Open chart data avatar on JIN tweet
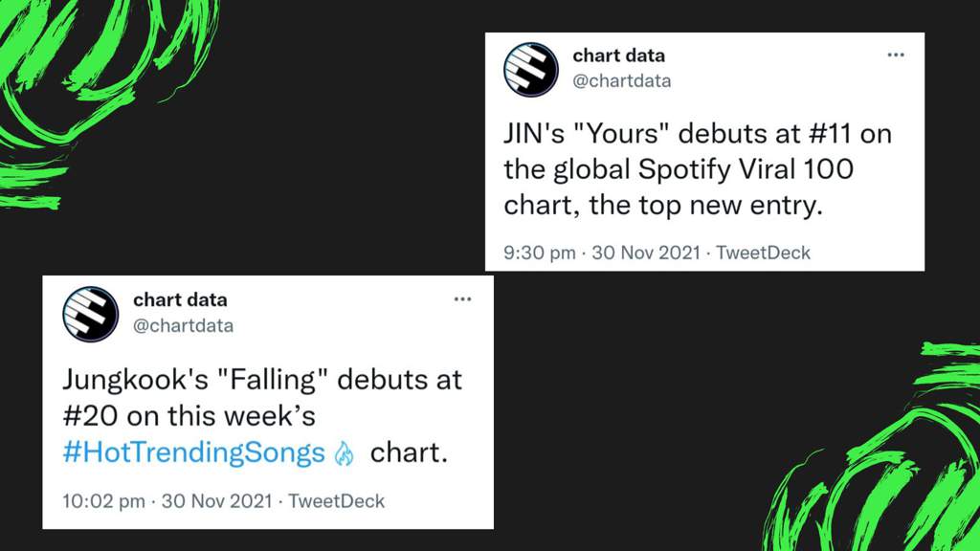This screenshot has height=551, width=980. pyautogui.click(x=531, y=69)
